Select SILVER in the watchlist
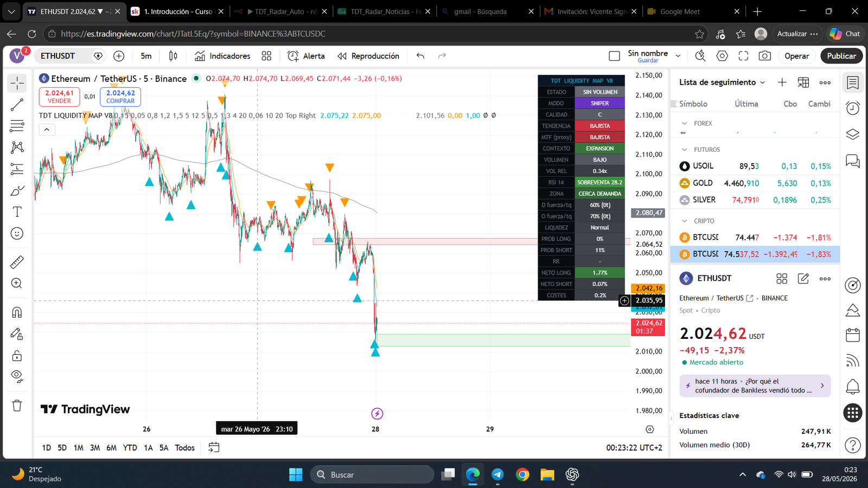Screen dimensions: 868x488 [x=755, y=200]
